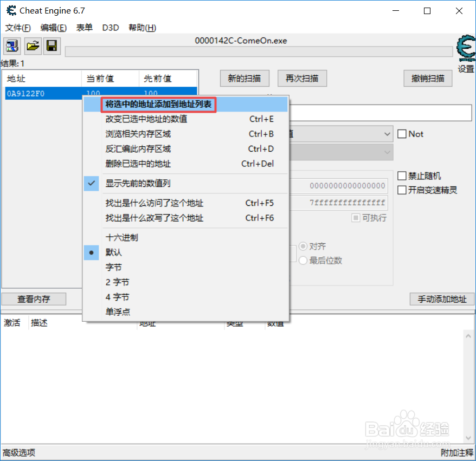Select 十六进制 in context menu
The width and height of the screenshot is (476, 461).
click(x=186, y=238)
